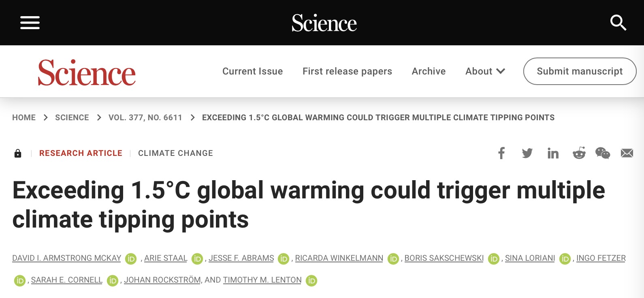The height and width of the screenshot is (298, 644).
Task: Open VOL. 377, NO. 6611 breadcrumb
Action: click(x=145, y=117)
